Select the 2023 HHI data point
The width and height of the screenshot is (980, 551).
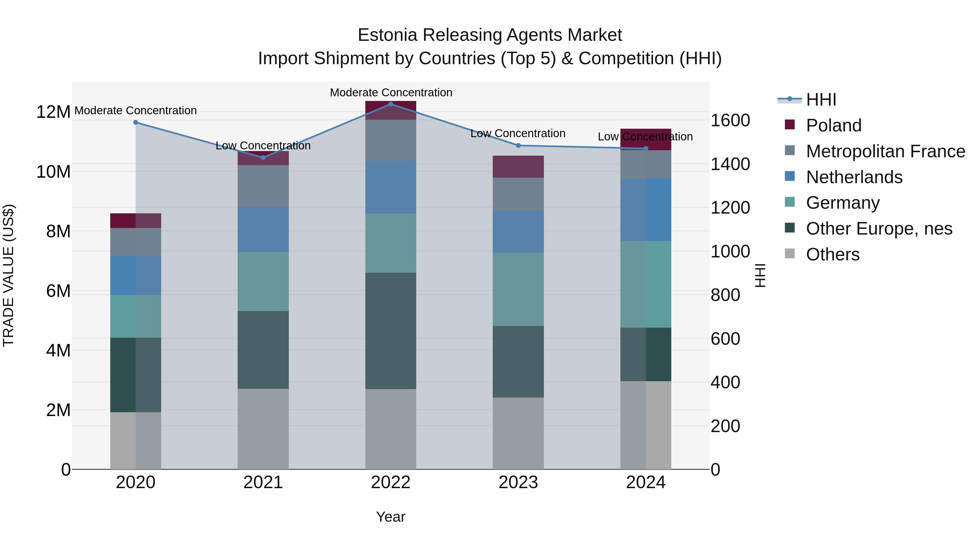518,146
